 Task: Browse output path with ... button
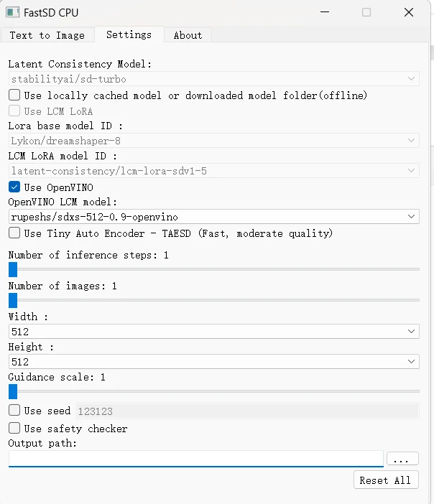pyautogui.click(x=402, y=458)
